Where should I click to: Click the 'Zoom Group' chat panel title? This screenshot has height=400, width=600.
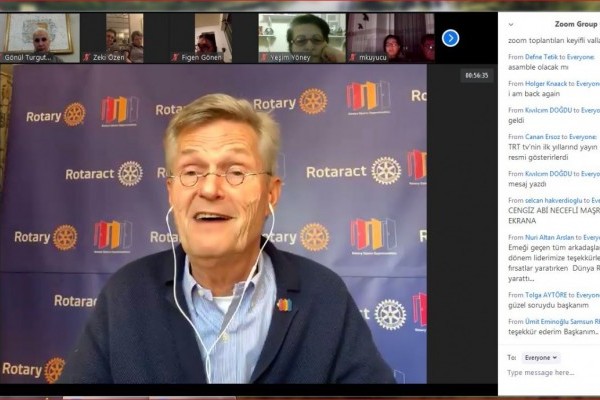point(576,24)
